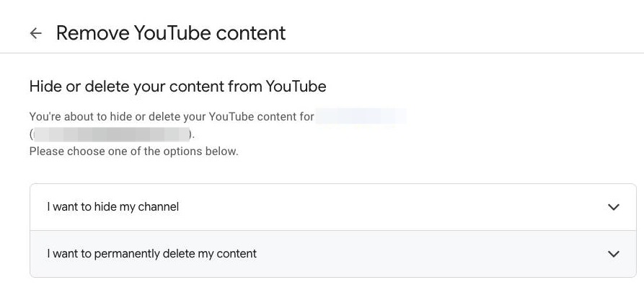The height and width of the screenshot is (303, 644).
Task: Click the closing parenthesis after the blurred email
Action: pos(190,134)
